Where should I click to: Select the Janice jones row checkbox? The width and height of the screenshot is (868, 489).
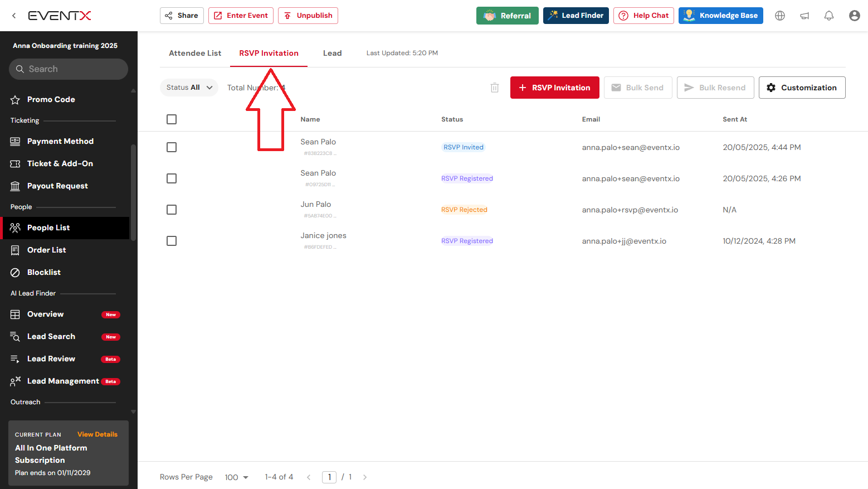click(x=172, y=241)
